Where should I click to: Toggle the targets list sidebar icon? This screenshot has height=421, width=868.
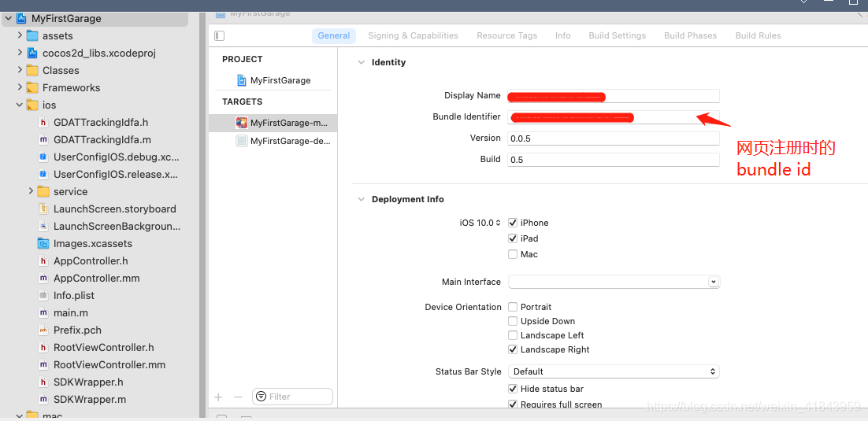[219, 35]
